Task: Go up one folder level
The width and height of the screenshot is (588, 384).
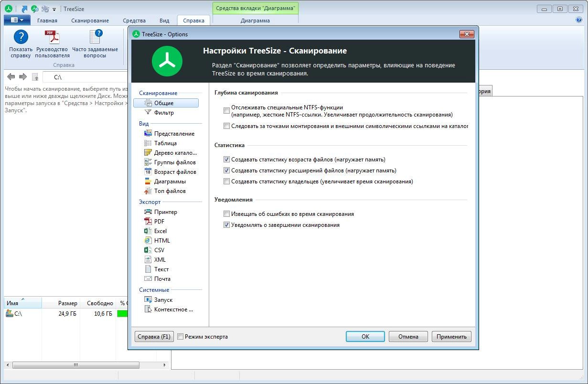Action: point(35,77)
